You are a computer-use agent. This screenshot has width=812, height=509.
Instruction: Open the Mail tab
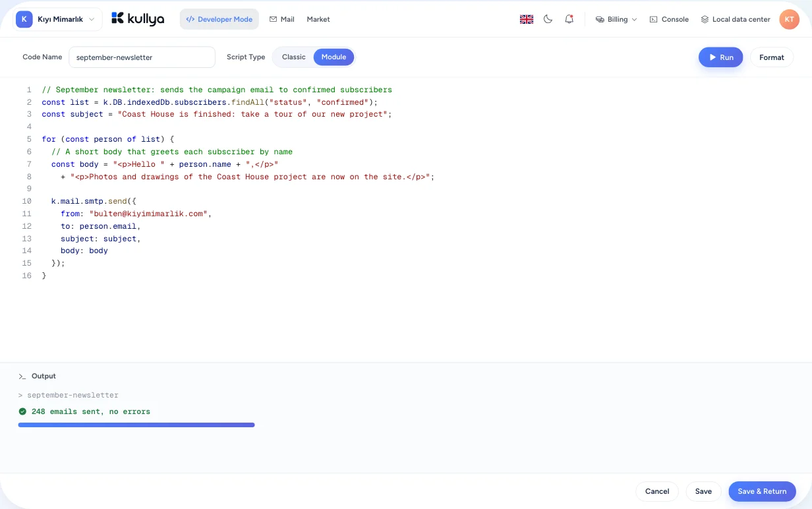click(x=281, y=19)
